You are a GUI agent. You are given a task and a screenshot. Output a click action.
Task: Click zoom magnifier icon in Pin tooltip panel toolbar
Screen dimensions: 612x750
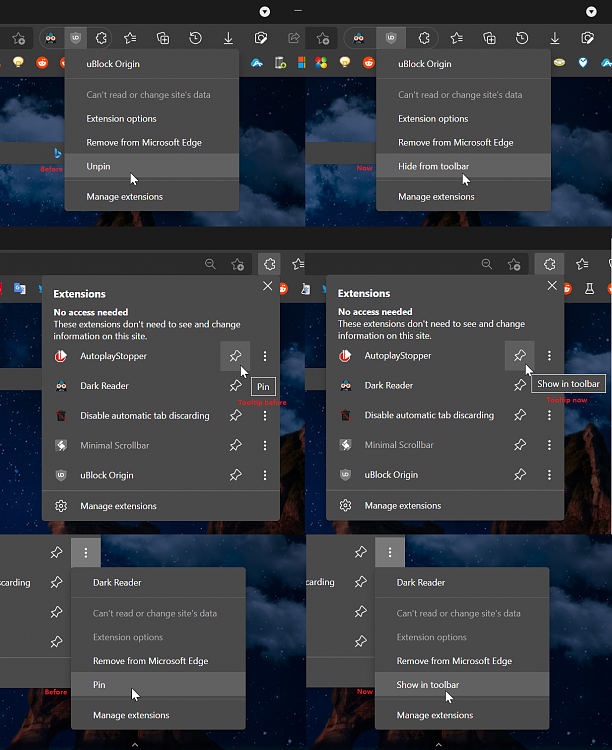tap(210, 264)
